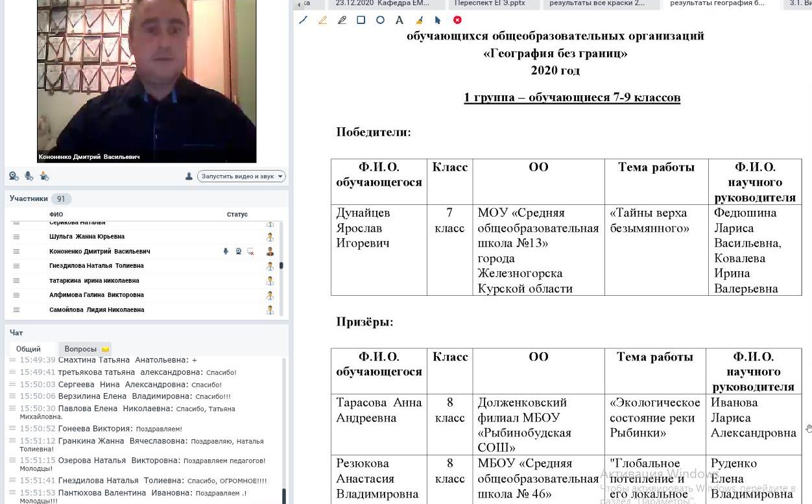This screenshot has height=504, width=812.
Task: Select the pointer arrow tool
Action: (438, 20)
